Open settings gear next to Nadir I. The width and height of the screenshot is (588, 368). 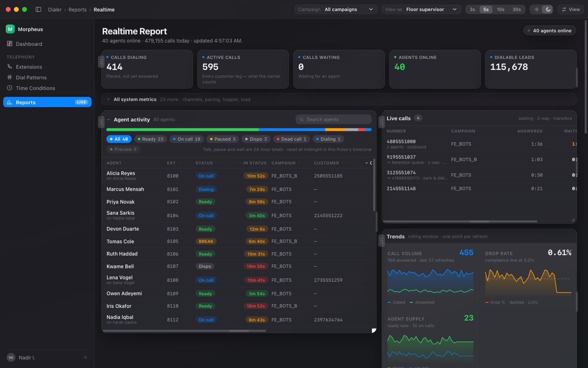click(x=85, y=357)
